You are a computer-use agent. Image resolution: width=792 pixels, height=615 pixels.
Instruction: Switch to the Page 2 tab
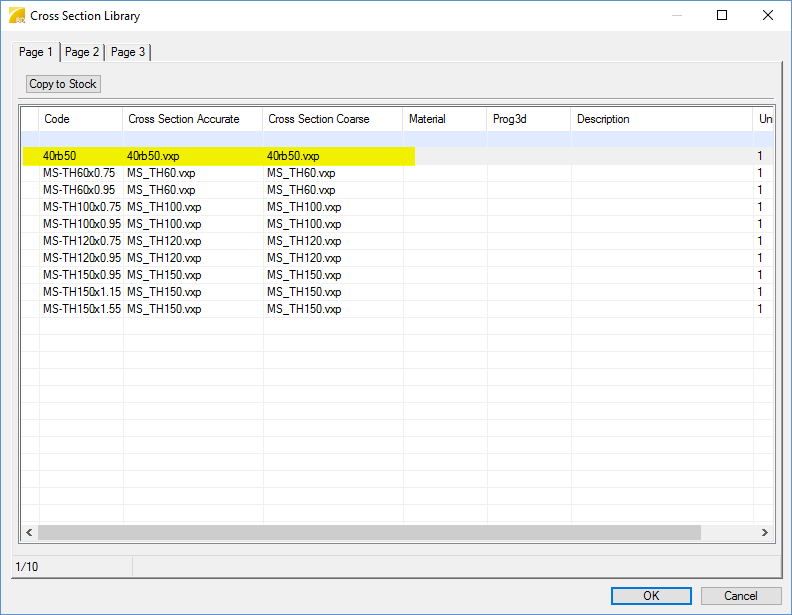[x=82, y=52]
